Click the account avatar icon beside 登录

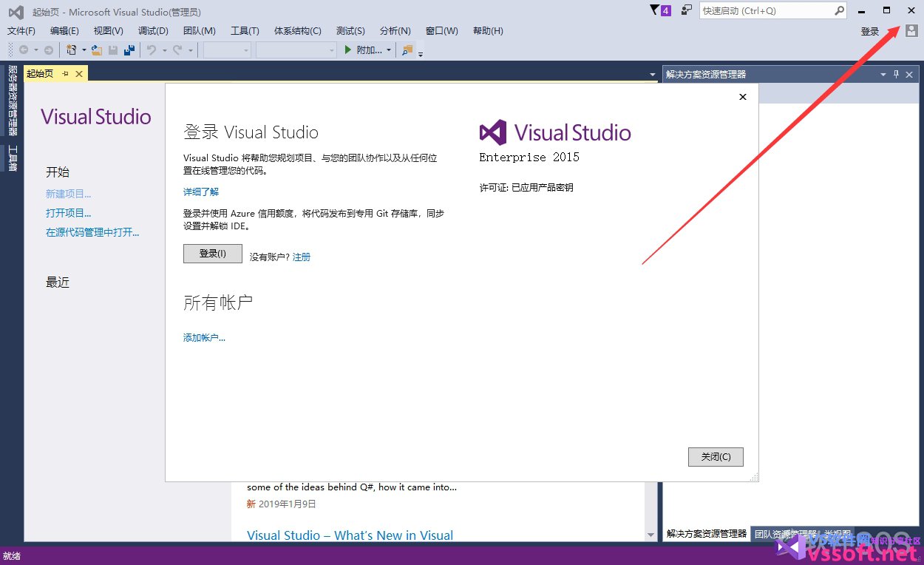(x=911, y=31)
